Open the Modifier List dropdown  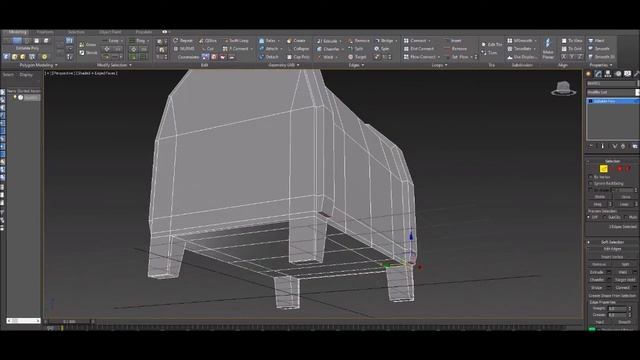(x=612, y=93)
